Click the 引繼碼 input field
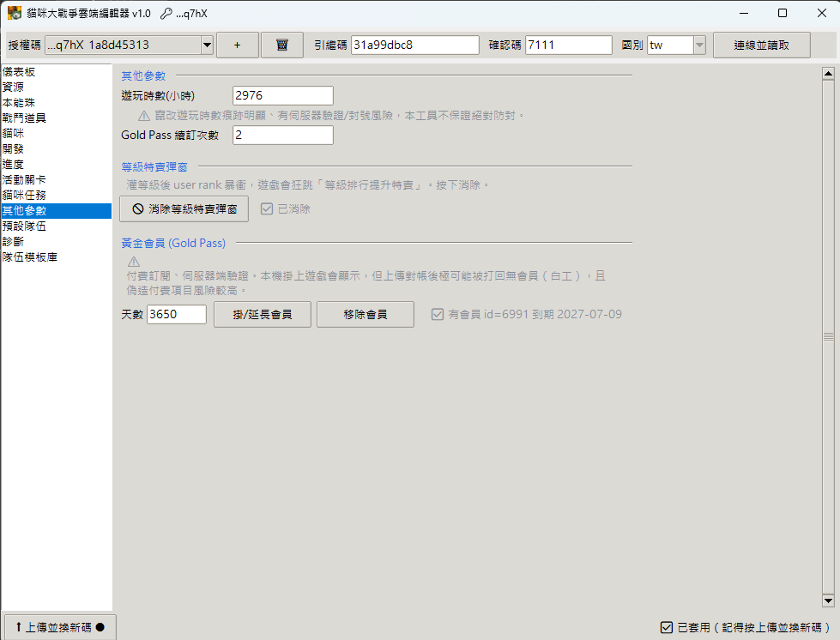The height and width of the screenshot is (640, 840). click(x=415, y=45)
